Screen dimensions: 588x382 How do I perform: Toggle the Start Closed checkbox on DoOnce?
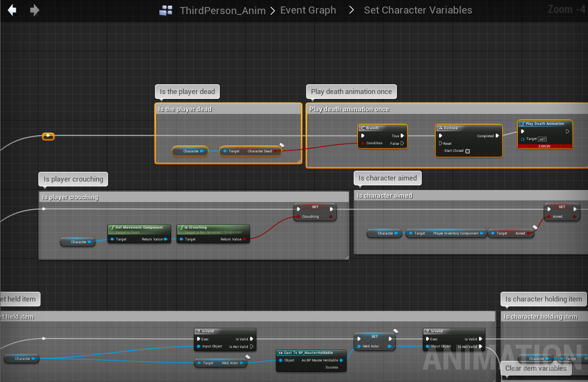pos(468,151)
